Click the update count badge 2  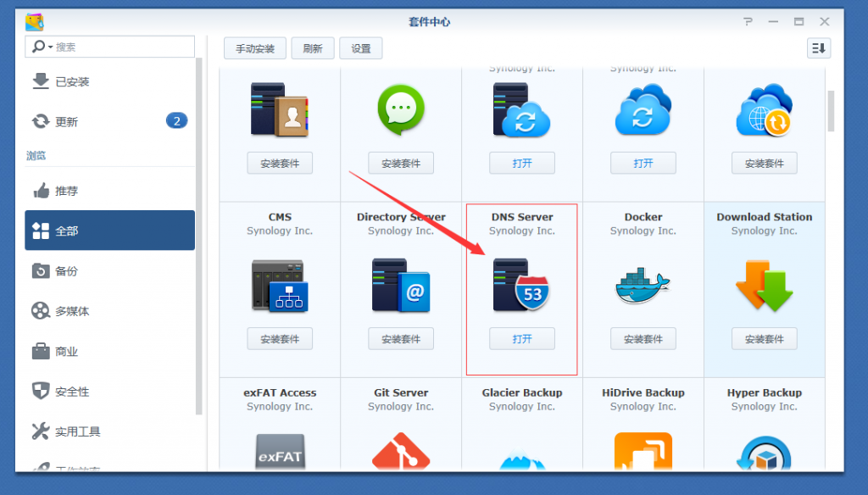pos(176,120)
